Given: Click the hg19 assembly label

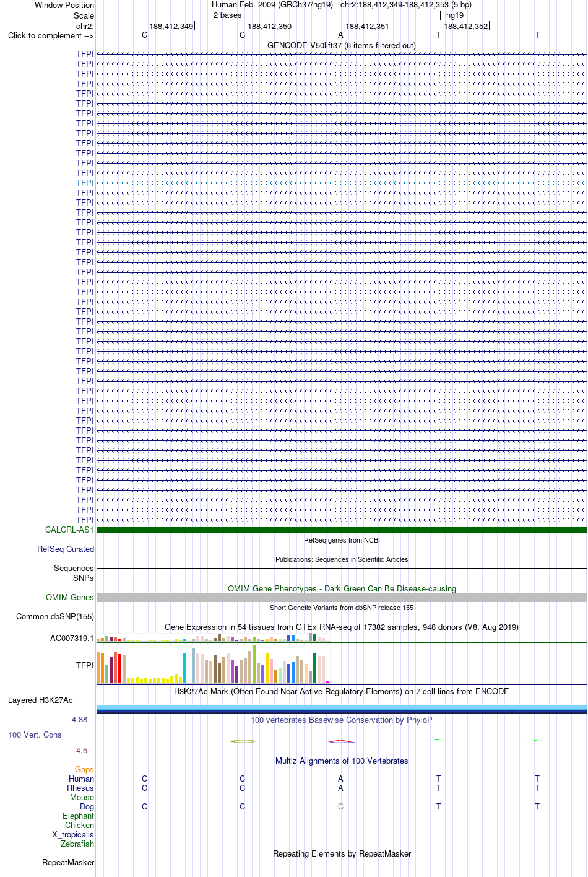Looking at the screenshot, I should 455,15.
